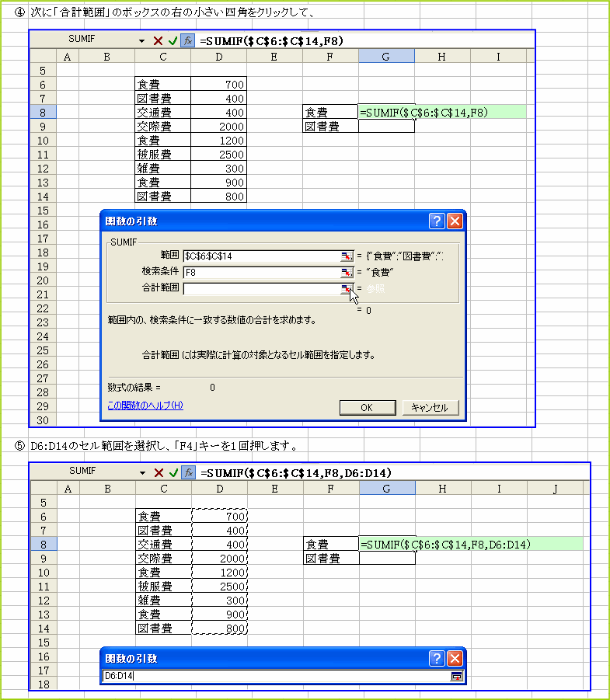The height and width of the screenshot is (700, 610).
Task: Select row 8 header in upper sheet
Action: (43, 113)
